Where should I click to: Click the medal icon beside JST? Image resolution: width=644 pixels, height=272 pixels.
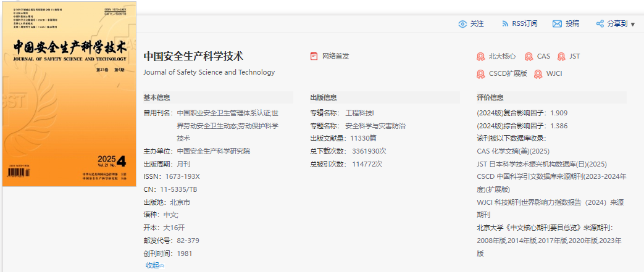tap(561, 57)
